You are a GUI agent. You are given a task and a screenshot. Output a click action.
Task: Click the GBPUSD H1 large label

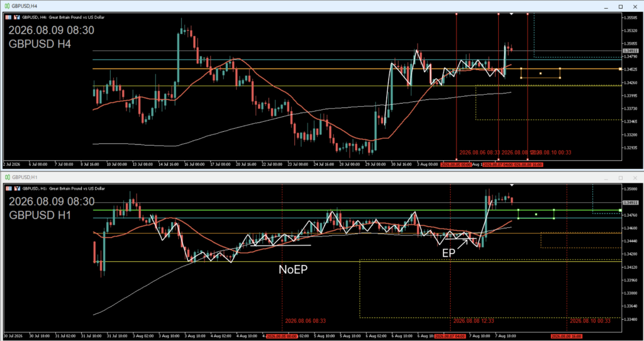(x=40, y=215)
